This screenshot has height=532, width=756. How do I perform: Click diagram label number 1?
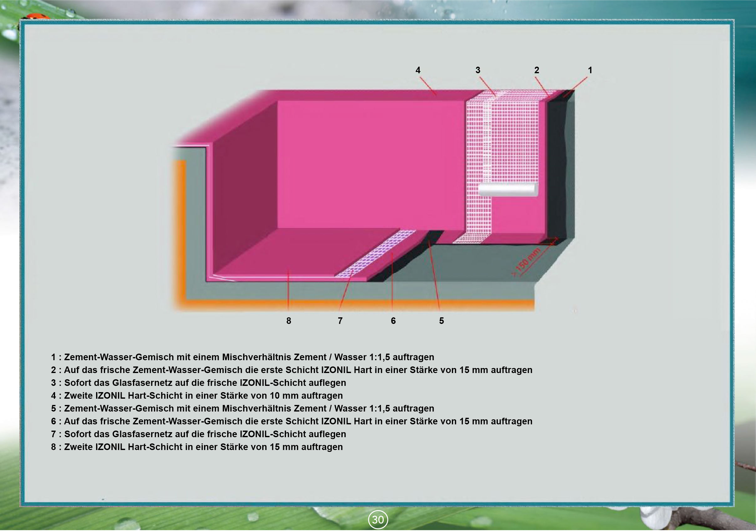[x=590, y=70]
